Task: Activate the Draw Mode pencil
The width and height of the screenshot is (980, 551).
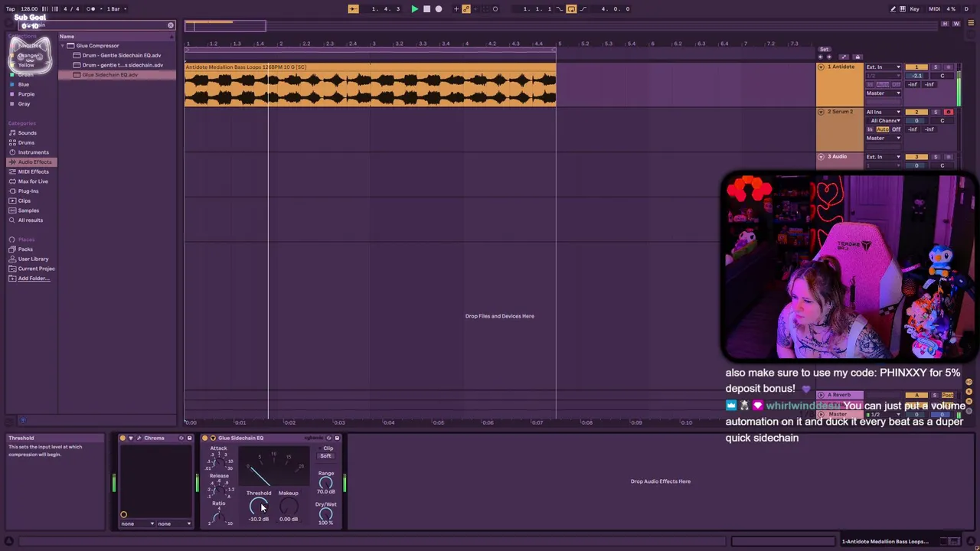Action: tap(893, 9)
